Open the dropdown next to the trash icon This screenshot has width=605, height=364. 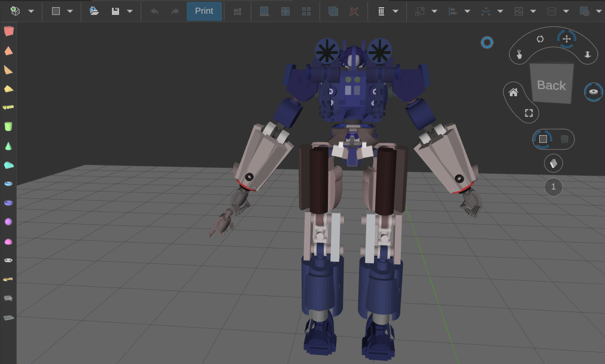point(395,10)
